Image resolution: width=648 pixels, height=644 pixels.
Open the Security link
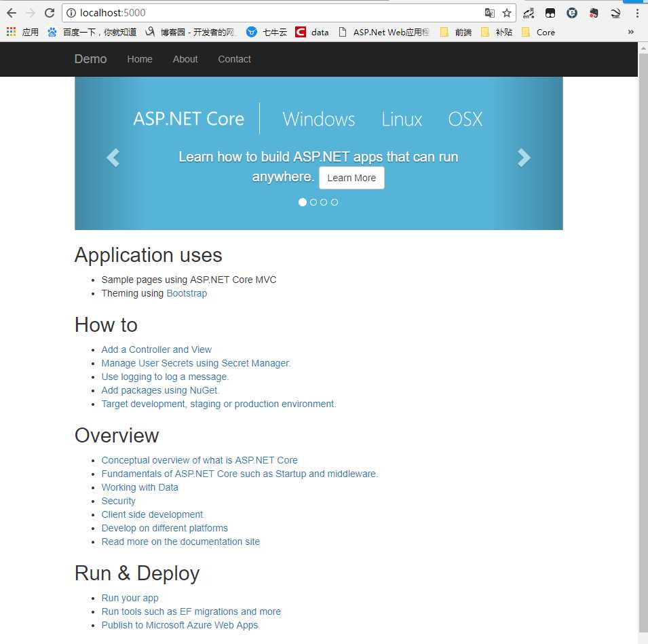[118, 501]
